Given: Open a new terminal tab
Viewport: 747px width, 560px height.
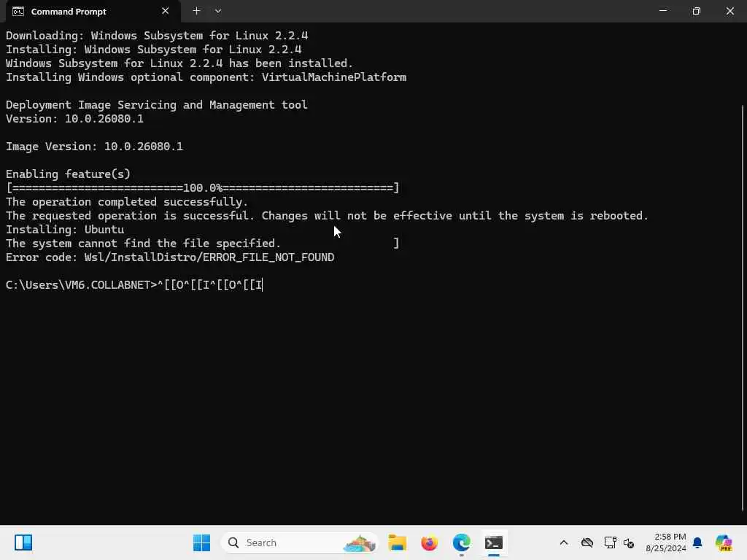Looking at the screenshot, I should [196, 11].
